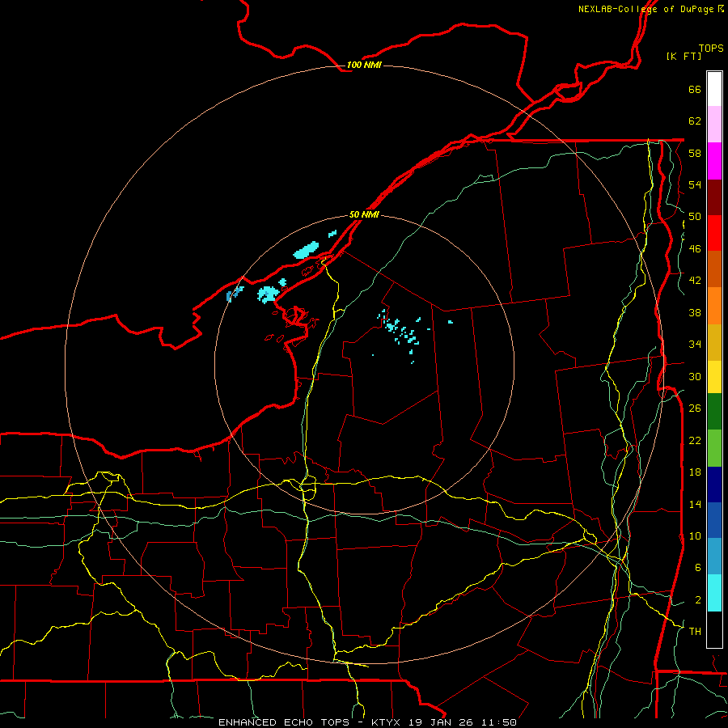728x728 pixels.
Task: Click the dark green legend swatch
Action: tap(714, 412)
